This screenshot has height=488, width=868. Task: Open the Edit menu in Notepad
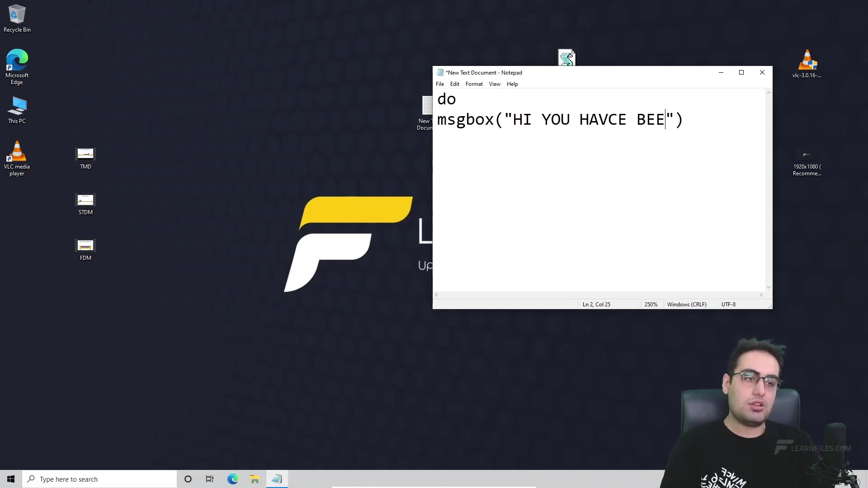(x=454, y=84)
